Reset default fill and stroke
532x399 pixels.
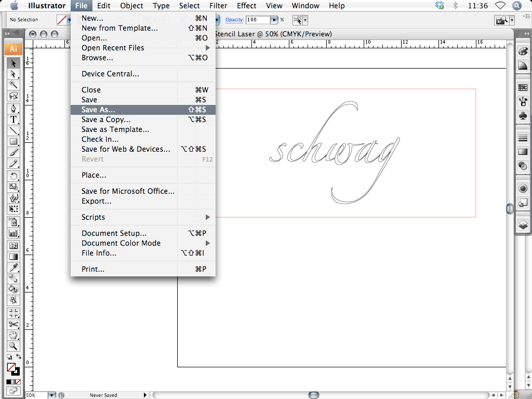pos(9,356)
